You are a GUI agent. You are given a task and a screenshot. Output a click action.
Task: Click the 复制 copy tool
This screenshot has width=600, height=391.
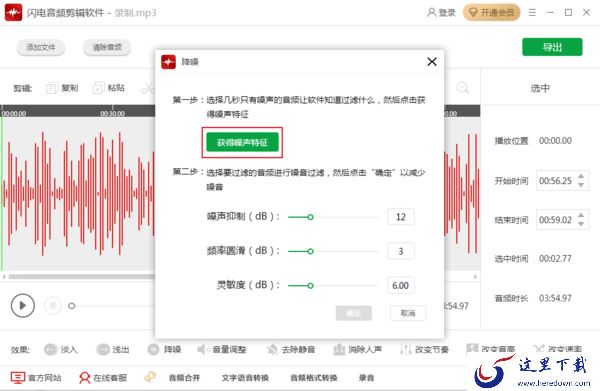[62, 88]
